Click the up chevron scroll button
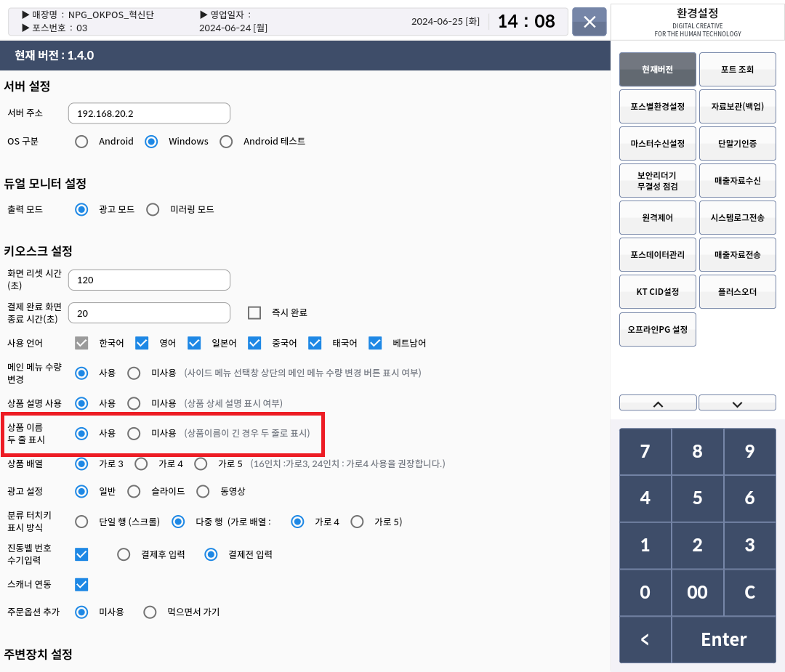Viewport: 785px width, 672px height. coord(658,403)
